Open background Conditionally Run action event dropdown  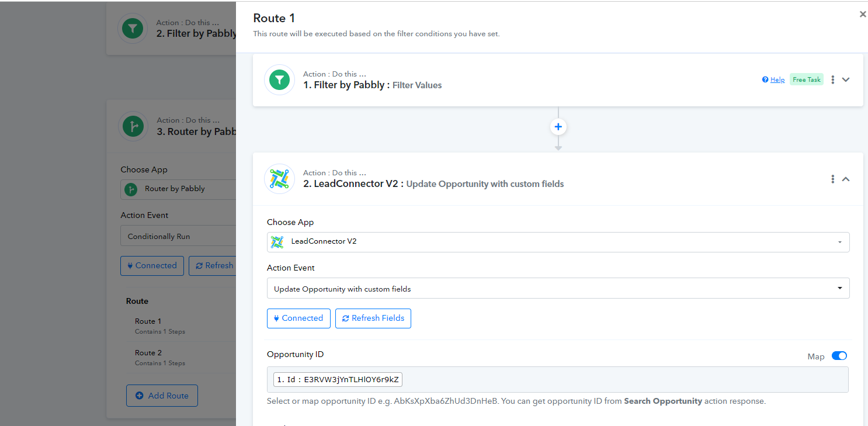[178, 236]
